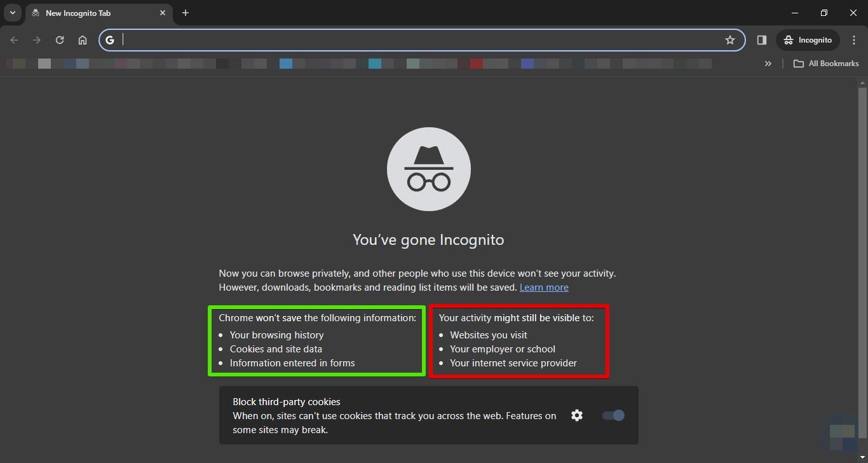Open the All Bookmarks folder
The width and height of the screenshot is (868, 463).
pos(826,64)
